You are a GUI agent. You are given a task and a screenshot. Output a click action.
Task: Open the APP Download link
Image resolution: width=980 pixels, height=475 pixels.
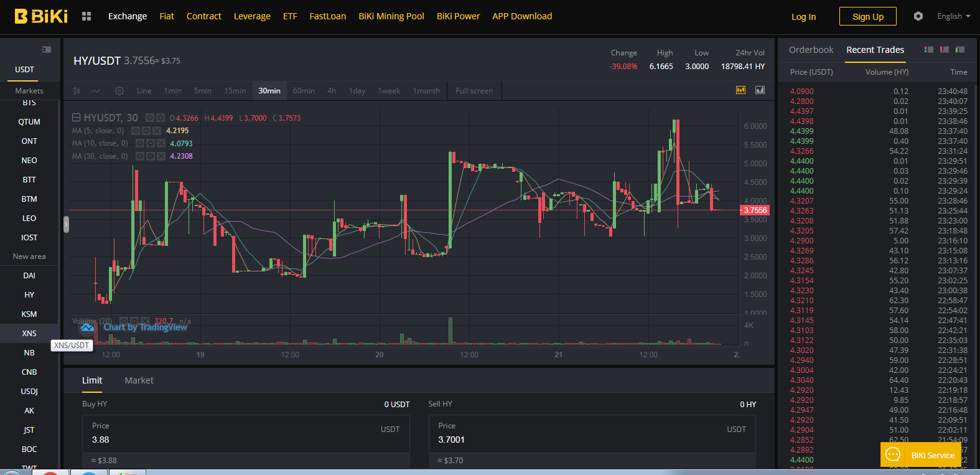click(522, 16)
